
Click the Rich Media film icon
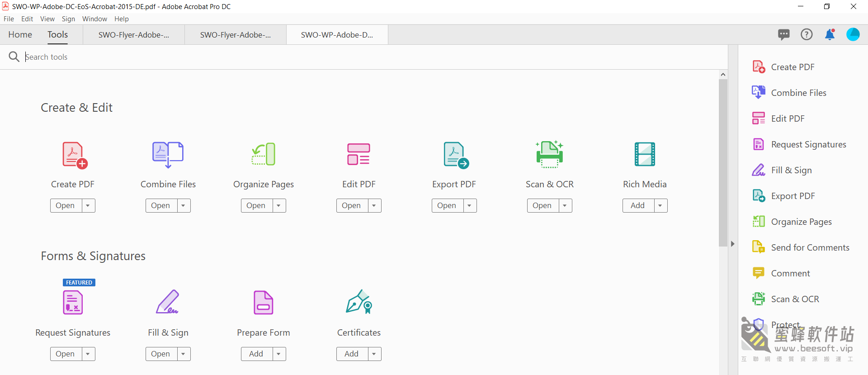(x=645, y=154)
